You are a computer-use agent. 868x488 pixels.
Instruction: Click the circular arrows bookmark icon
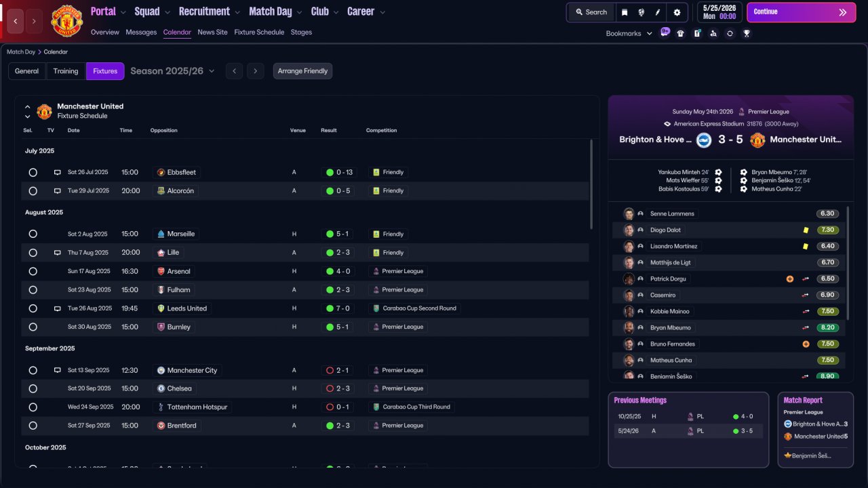[730, 33]
